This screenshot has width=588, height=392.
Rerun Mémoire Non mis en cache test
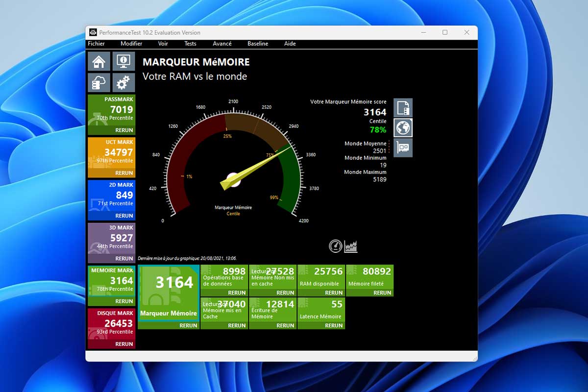pos(286,293)
